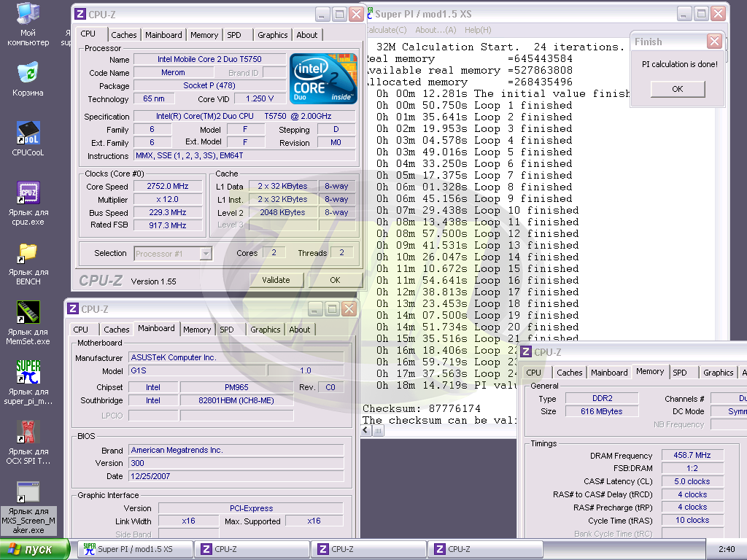The image size is (747, 560).
Task: Click the taskbar clock showing 2:40
Action: 727,549
